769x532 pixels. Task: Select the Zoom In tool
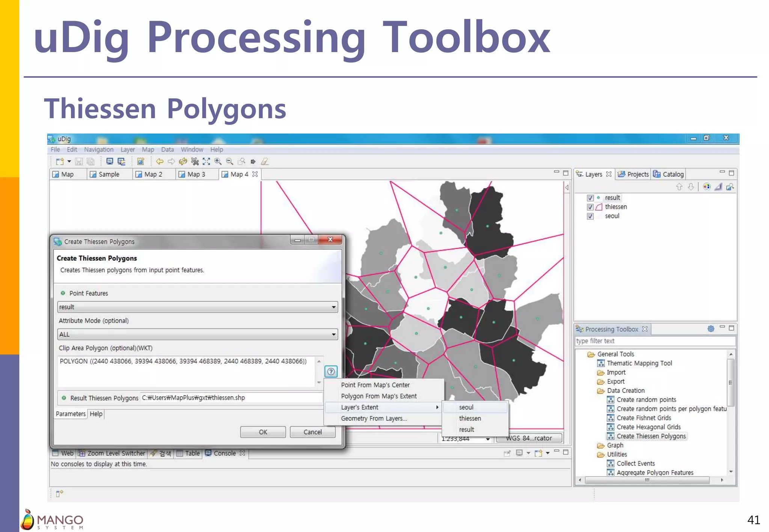point(218,162)
